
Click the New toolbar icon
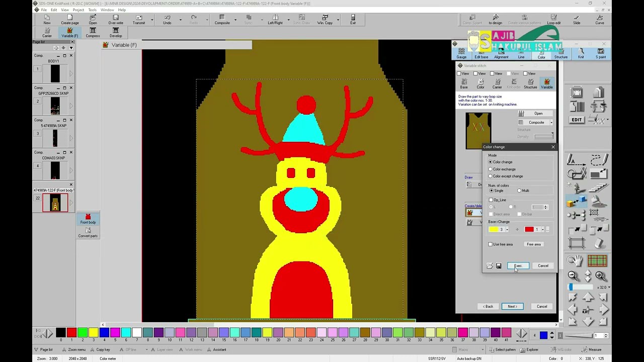click(x=47, y=20)
